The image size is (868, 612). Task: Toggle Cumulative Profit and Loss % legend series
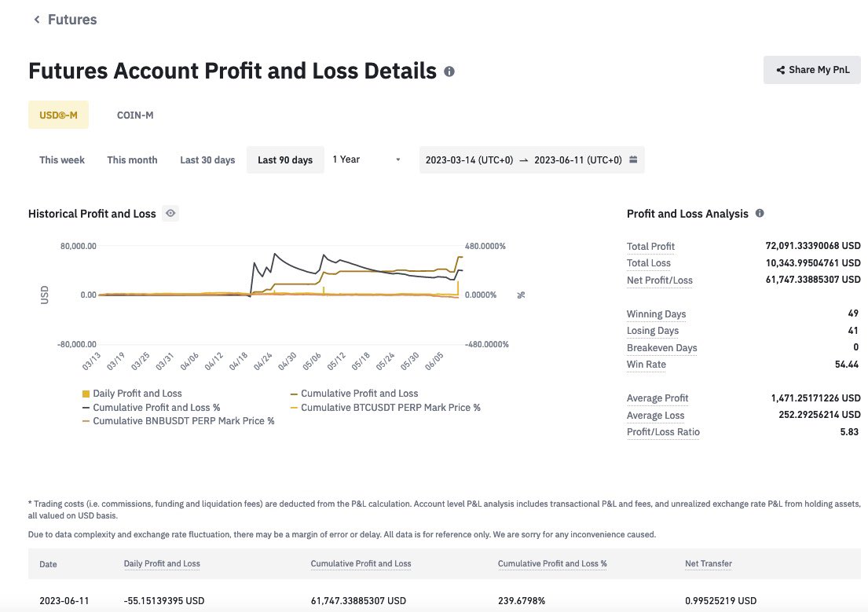151,408
